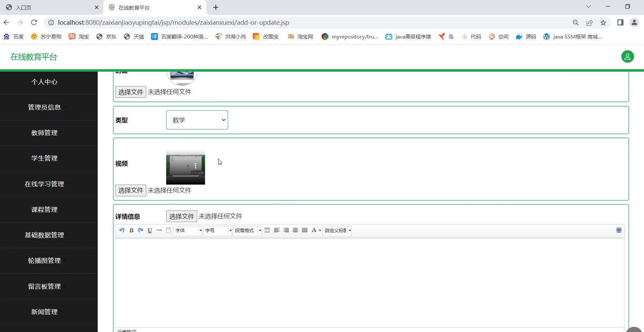Center-align text in the editor
The height and width of the screenshot is (332, 644).
(295, 230)
